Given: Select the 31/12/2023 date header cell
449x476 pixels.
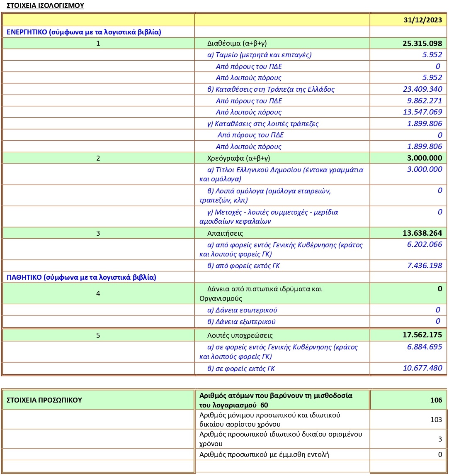Looking at the screenshot, I should coord(422,20).
